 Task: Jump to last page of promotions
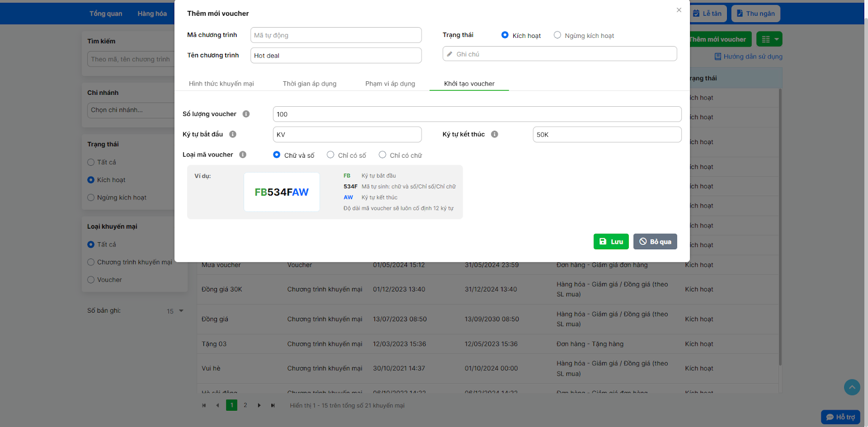click(x=273, y=405)
